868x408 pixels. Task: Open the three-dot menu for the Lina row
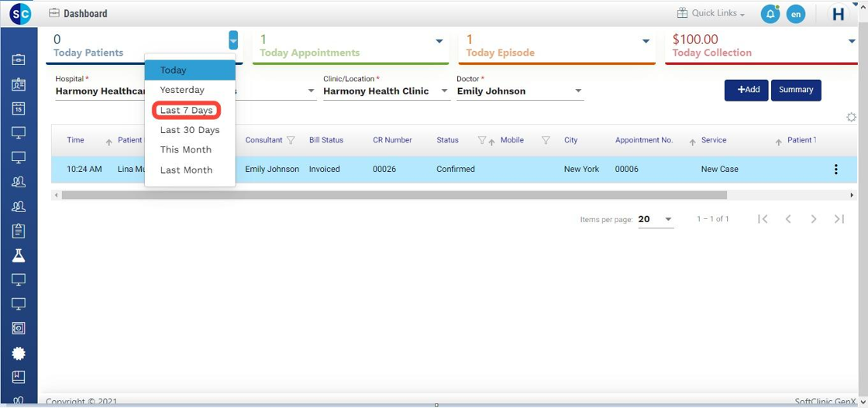836,170
